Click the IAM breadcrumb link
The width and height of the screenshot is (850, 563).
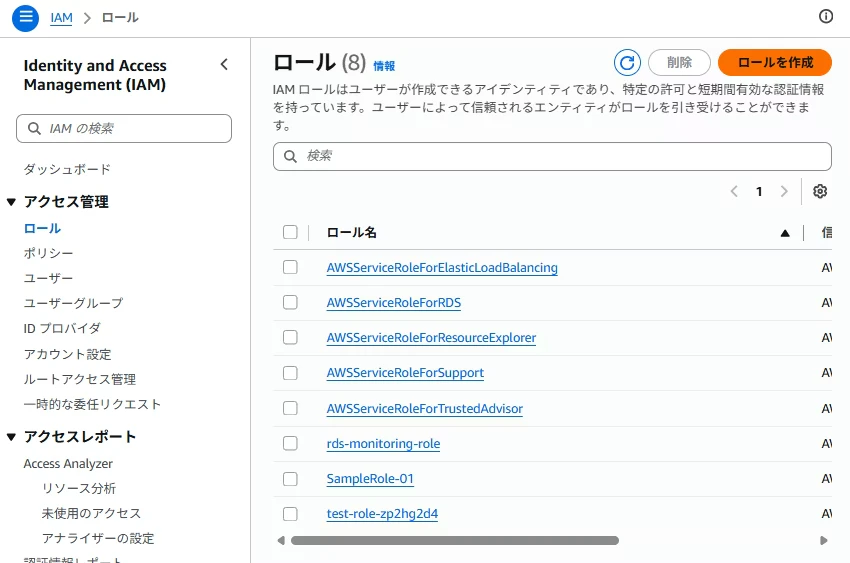[x=61, y=18]
